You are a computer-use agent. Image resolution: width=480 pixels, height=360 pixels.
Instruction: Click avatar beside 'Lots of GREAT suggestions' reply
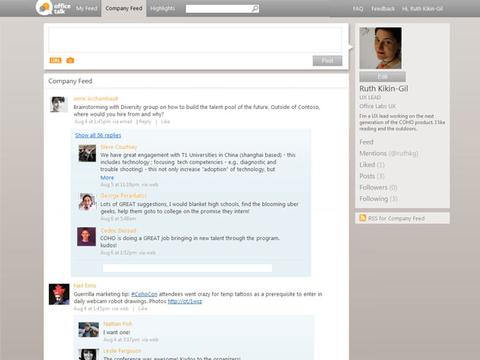point(87,202)
